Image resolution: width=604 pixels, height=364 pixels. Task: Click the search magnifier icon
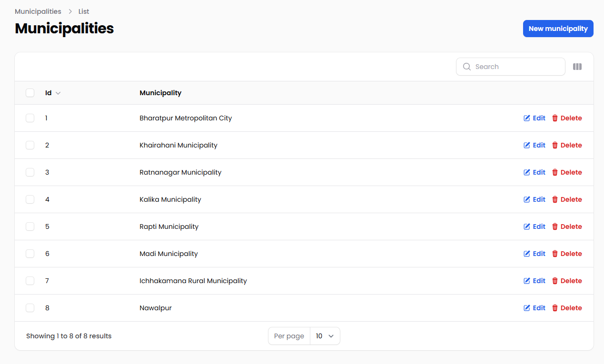point(467,67)
